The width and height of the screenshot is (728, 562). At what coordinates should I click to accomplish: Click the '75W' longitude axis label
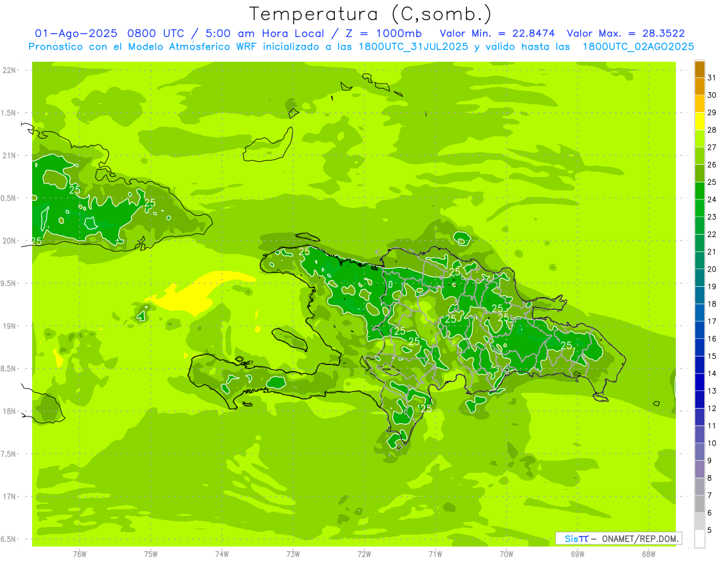tap(151, 554)
